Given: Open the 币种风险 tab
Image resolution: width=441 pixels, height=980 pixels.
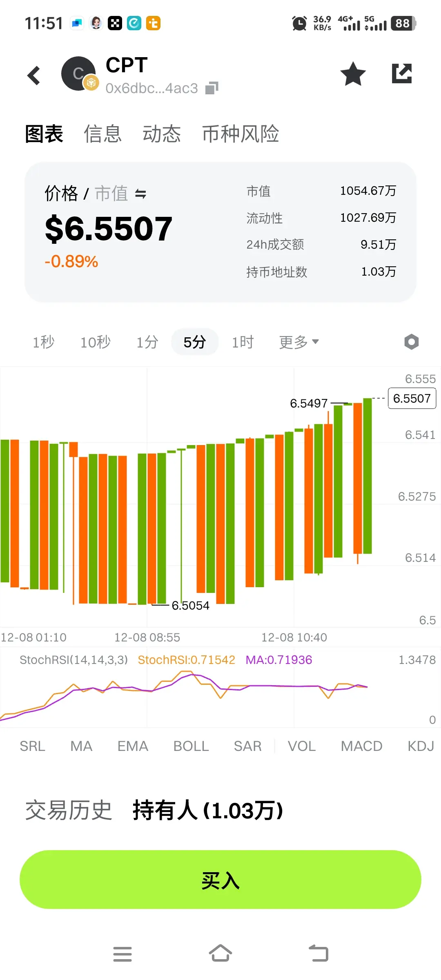Looking at the screenshot, I should click(x=241, y=134).
